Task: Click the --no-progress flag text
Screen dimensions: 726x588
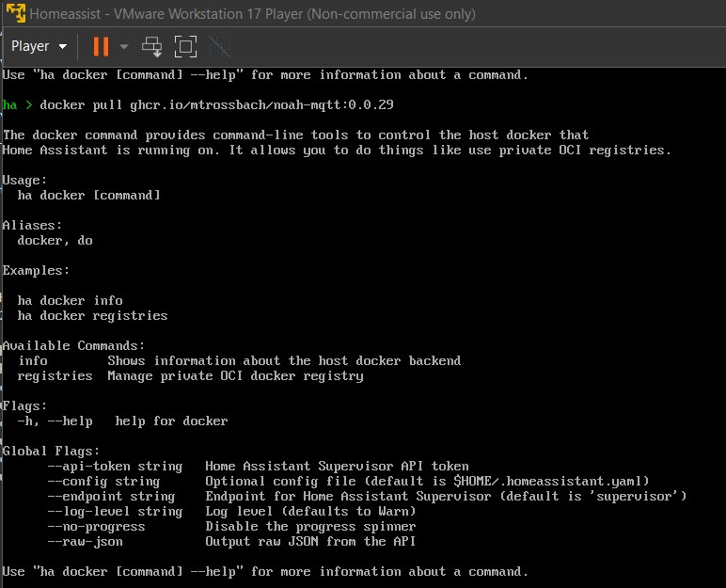Action: point(96,527)
